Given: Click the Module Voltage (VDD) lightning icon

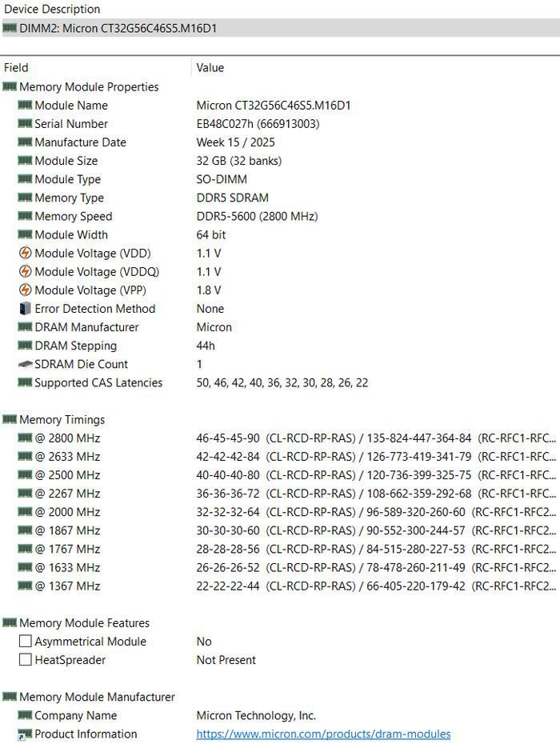Looking at the screenshot, I should pos(25,254).
